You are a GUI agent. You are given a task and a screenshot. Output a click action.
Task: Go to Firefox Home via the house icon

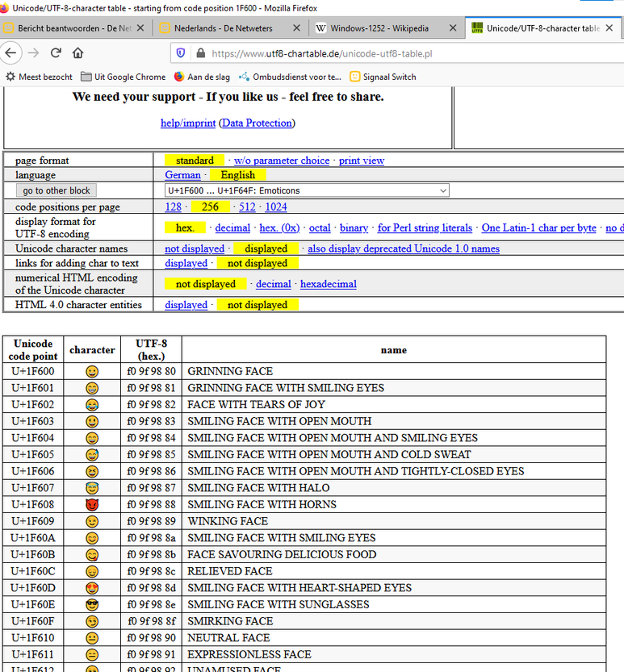(77, 53)
